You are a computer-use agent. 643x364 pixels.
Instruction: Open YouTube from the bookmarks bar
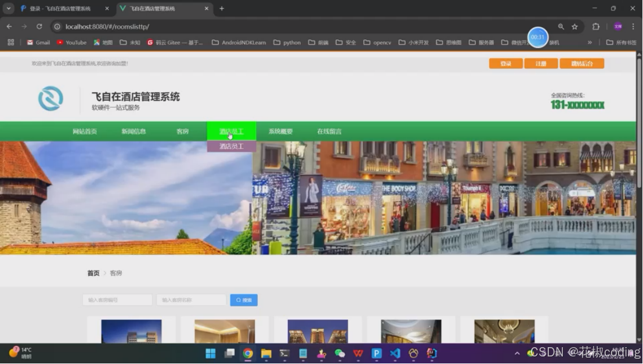pos(71,42)
